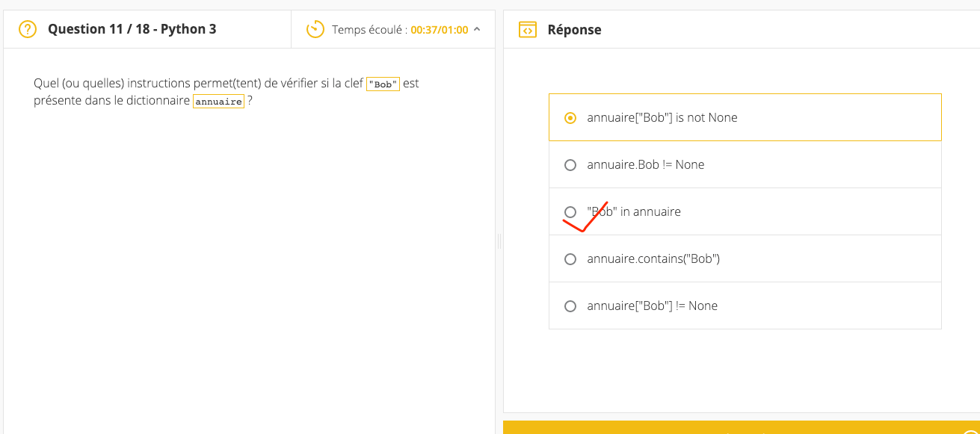Click the annuaire.contains("Bob") answer text

coord(653,259)
